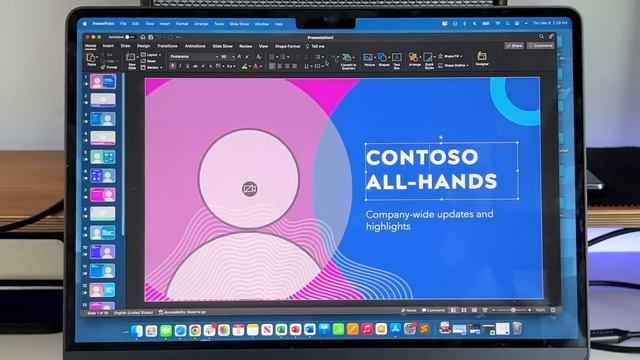Apply the red font color
Image resolution: width=640 pixels, height=360 pixels.
click(256, 66)
